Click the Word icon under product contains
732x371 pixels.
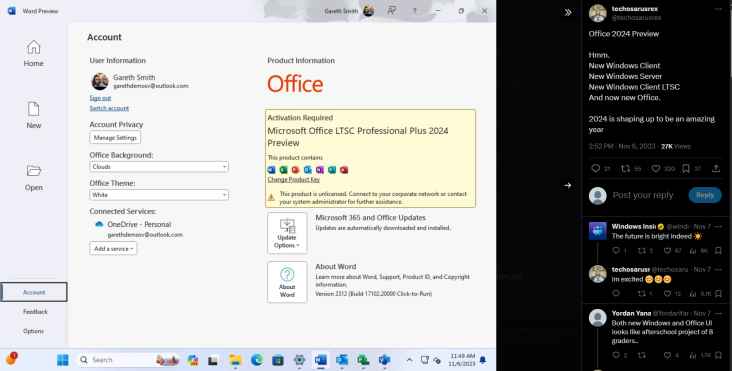(x=271, y=170)
